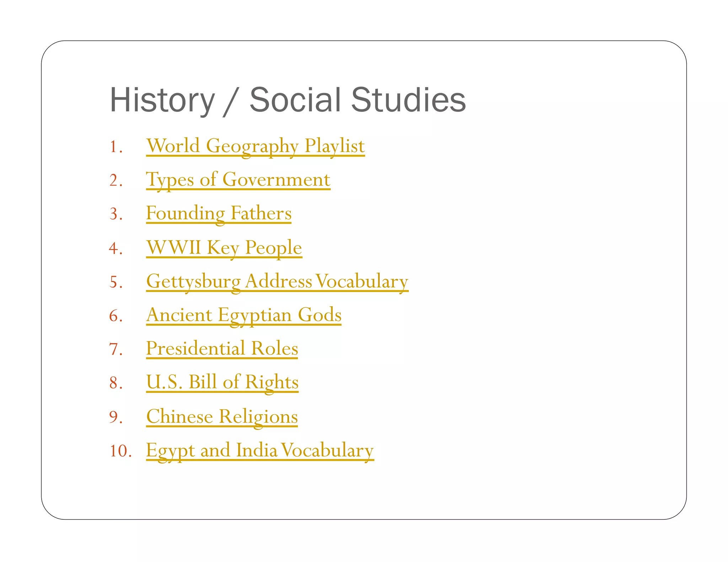Screen dimensions: 728x562
Task: Click list number 4 beside WWII Key People
Action: click(116, 248)
